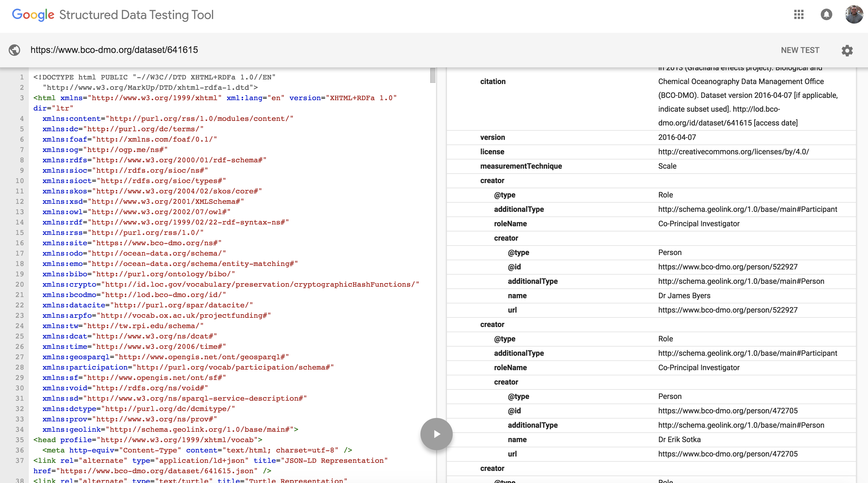This screenshot has width=868, height=483.
Task: Open the Google apps launcher grid
Action: [799, 15]
